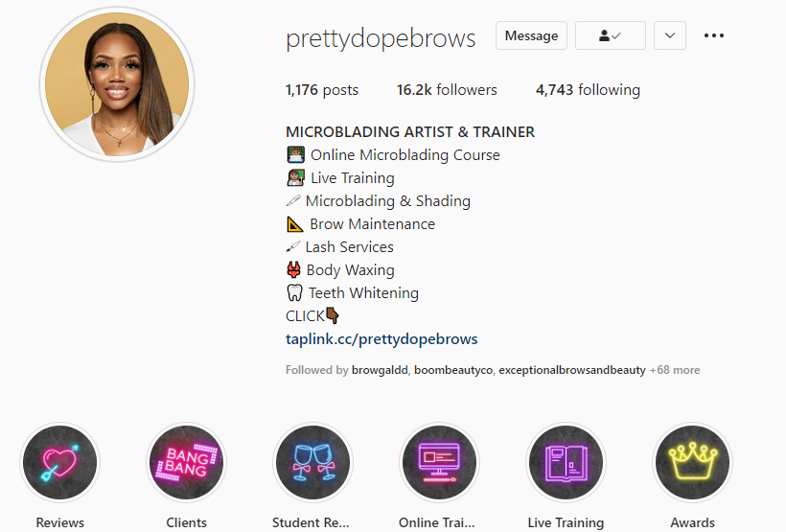Expand suggested accounts with chevron dropdown
This screenshot has height=532, width=786.
pyautogui.click(x=670, y=35)
